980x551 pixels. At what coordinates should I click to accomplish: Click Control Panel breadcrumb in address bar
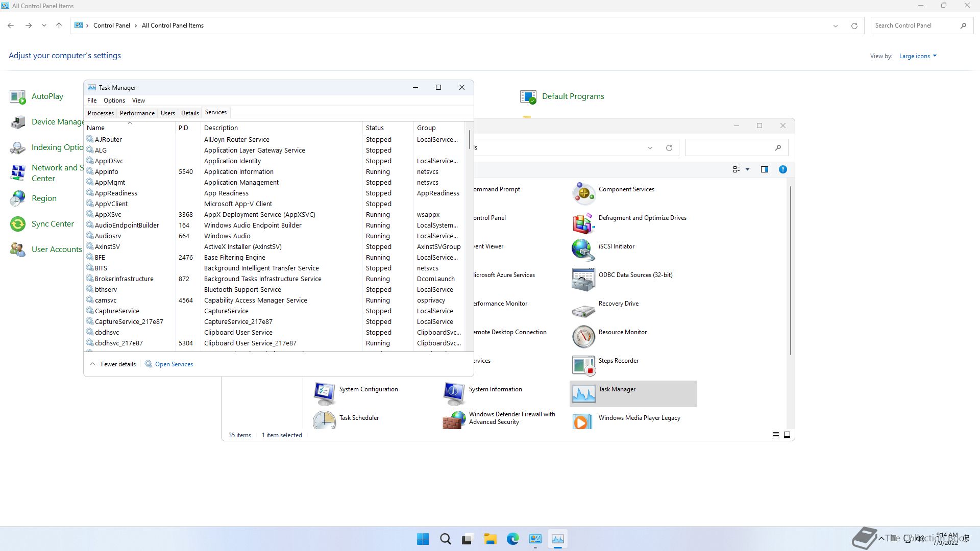coord(111,26)
